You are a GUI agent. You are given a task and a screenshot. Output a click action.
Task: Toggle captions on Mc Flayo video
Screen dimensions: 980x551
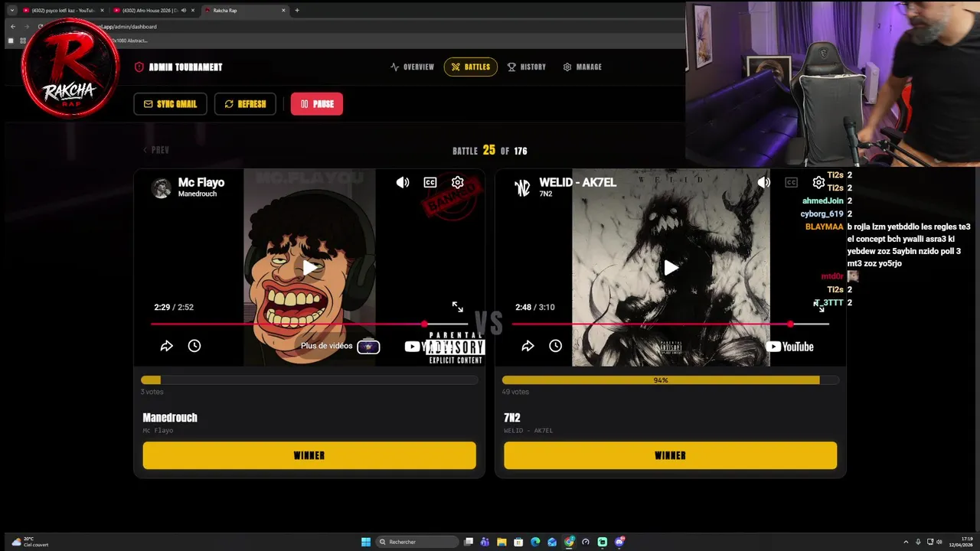[430, 182]
